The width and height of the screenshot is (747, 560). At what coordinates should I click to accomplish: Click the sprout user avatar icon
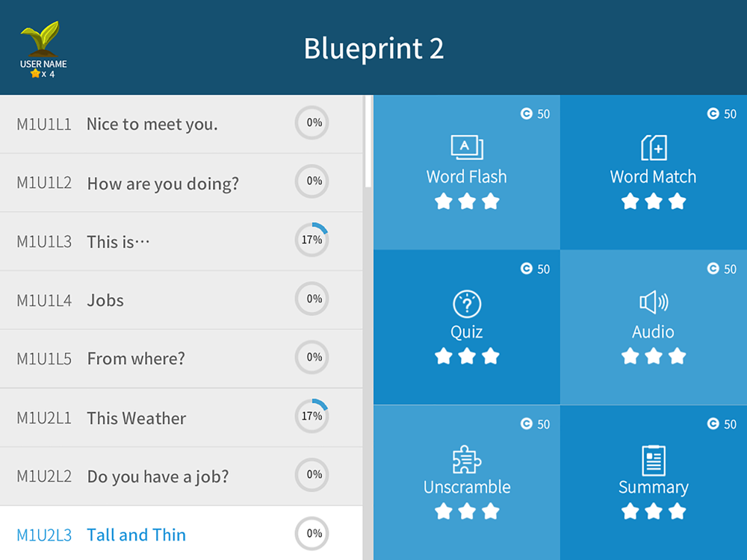click(x=40, y=39)
